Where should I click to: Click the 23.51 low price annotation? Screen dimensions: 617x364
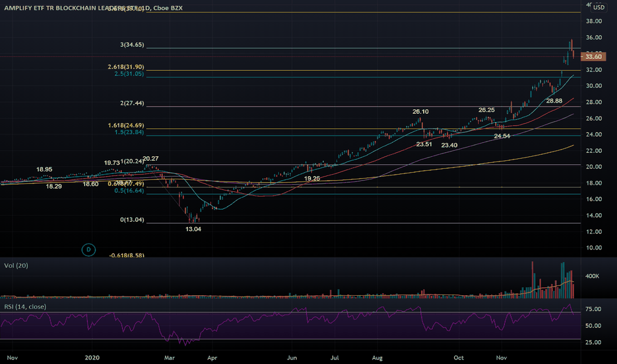(x=424, y=144)
